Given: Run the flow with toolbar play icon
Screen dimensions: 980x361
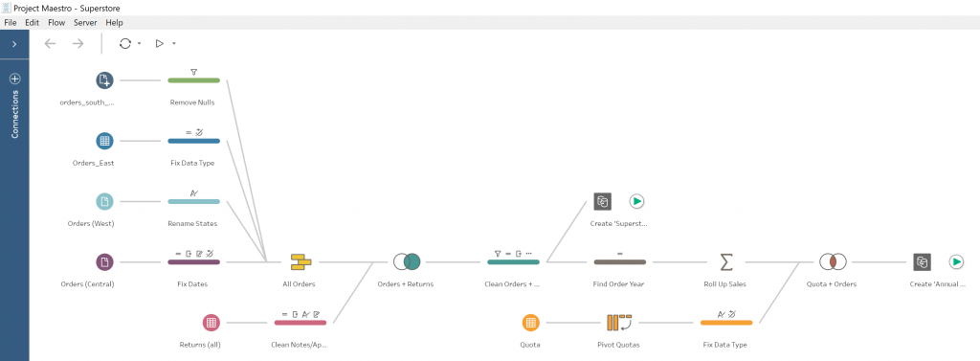Looking at the screenshot, I should click(x=160, y=43).
